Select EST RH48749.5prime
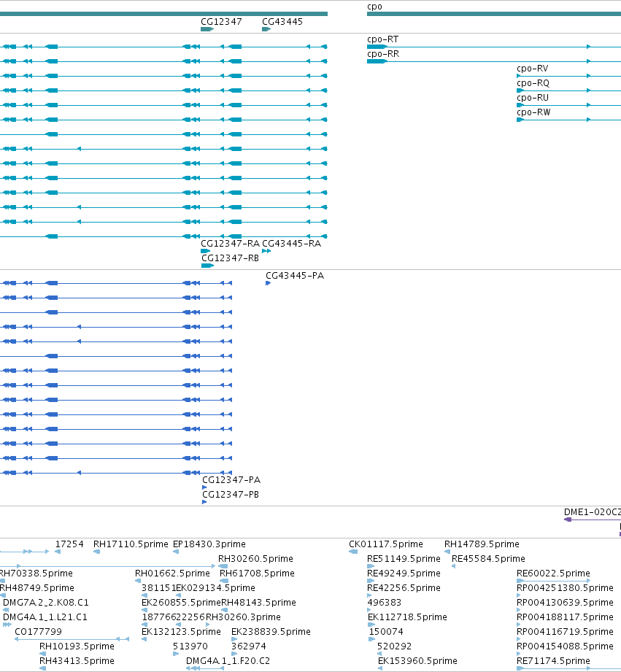The height and width of the screenshot is (672, 621). tap(37, 588)
